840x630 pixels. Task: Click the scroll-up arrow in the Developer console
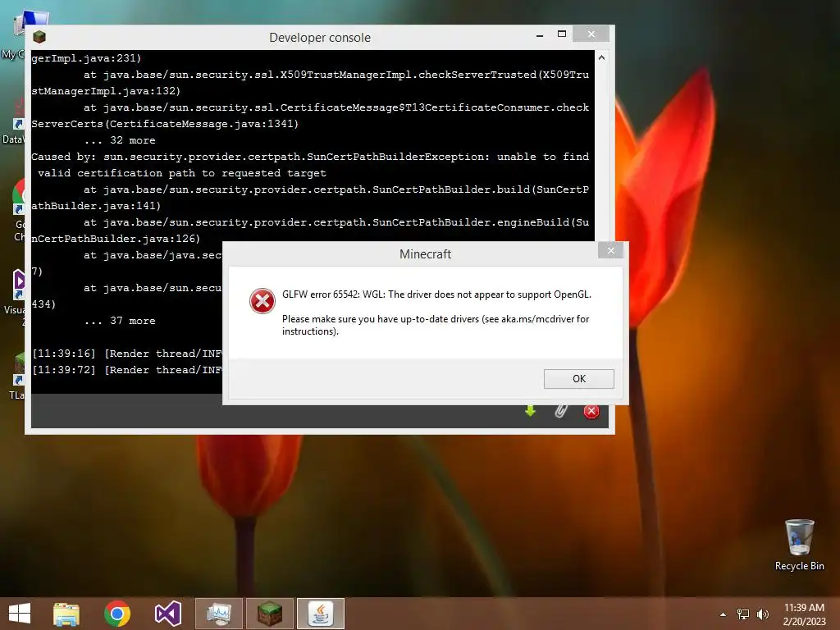(x=601, y=58)
